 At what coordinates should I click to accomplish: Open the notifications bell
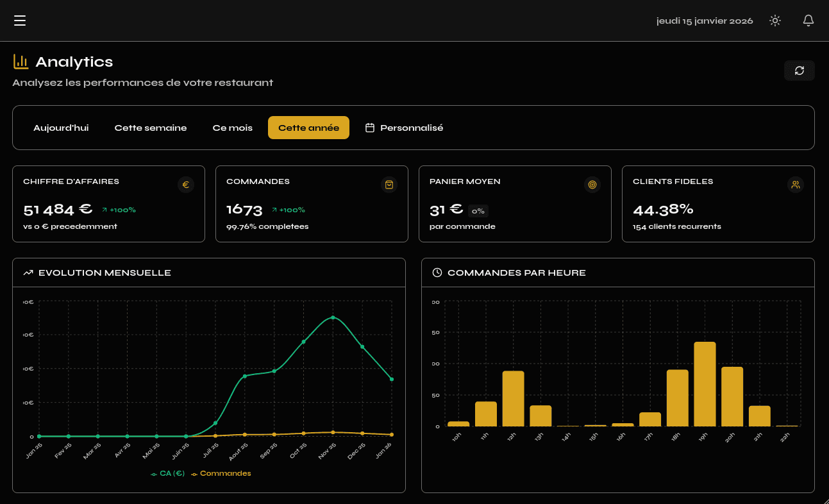point(808,21)
